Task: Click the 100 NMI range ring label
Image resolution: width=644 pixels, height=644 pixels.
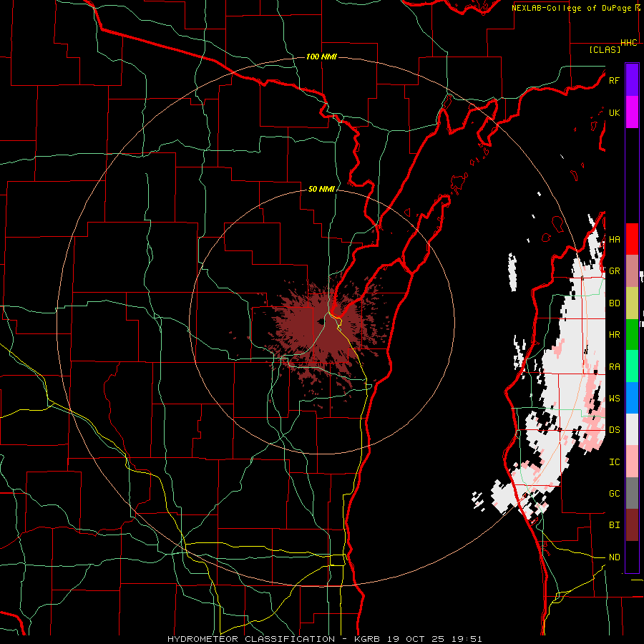Action: (321, 57)
